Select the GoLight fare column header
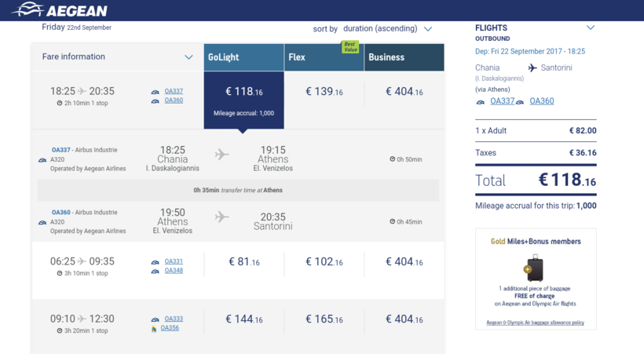644x354 pixels. (243, 57)
